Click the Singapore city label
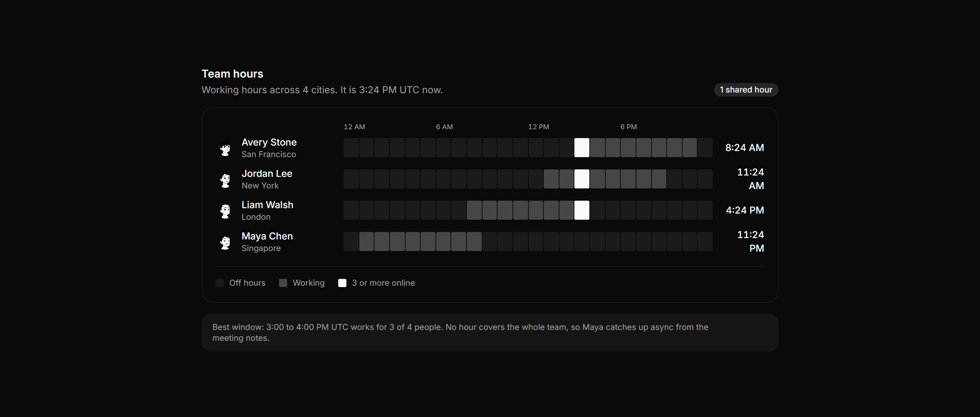This screenshot has height=417, width=980. tap(261, 248)
